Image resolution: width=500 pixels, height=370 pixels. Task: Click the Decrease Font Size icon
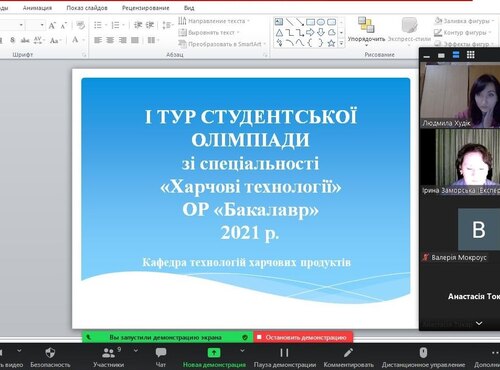(x=63, y=25)
